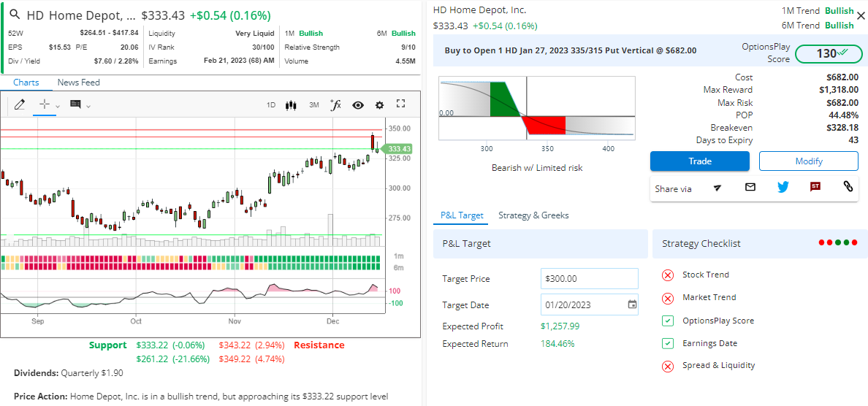Open the crosshair tool dropdown arrow

(58, 106)
